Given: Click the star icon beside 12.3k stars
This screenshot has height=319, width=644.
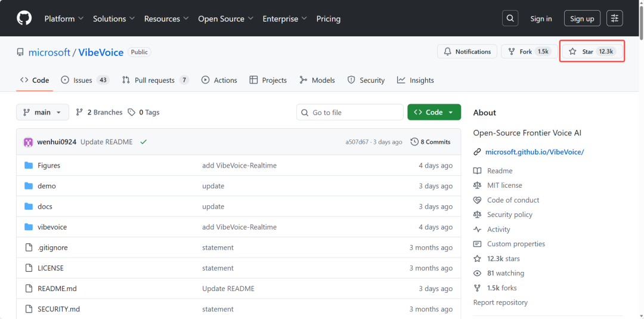Looking at the screenshot, I should point(477,259).
